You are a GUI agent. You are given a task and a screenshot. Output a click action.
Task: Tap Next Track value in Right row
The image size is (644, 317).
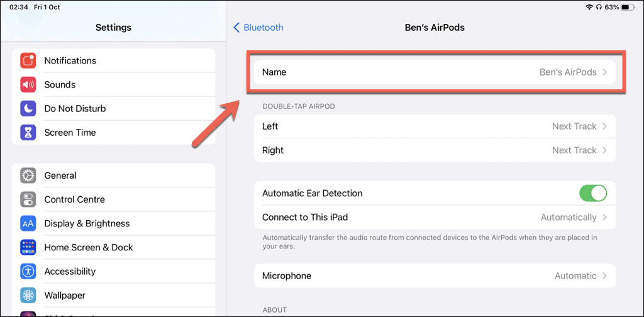[574, 150]
